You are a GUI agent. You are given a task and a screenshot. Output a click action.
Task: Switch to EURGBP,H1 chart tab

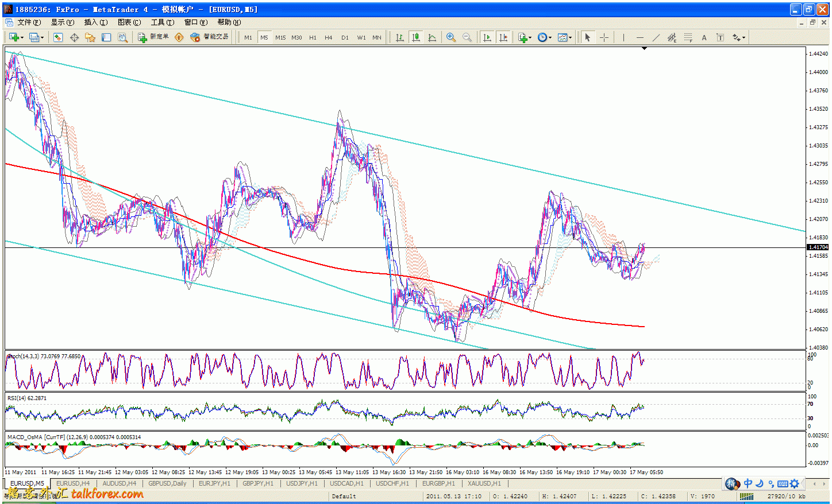click(438, 483)
